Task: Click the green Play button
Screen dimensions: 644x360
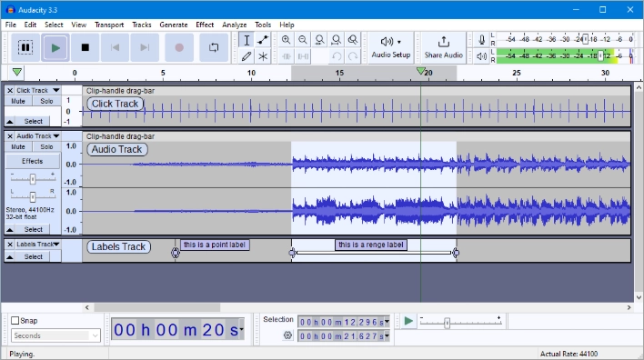Action: click(x=55, y=47)
